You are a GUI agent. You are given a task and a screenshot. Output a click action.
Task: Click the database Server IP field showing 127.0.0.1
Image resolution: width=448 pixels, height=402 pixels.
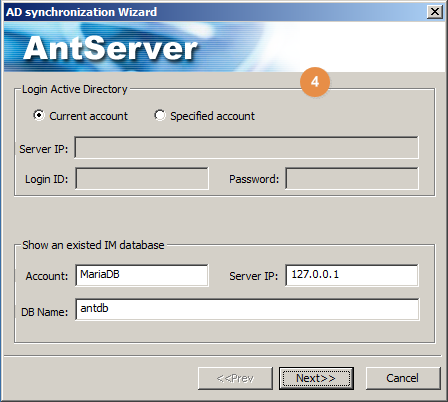click(352, 275)
